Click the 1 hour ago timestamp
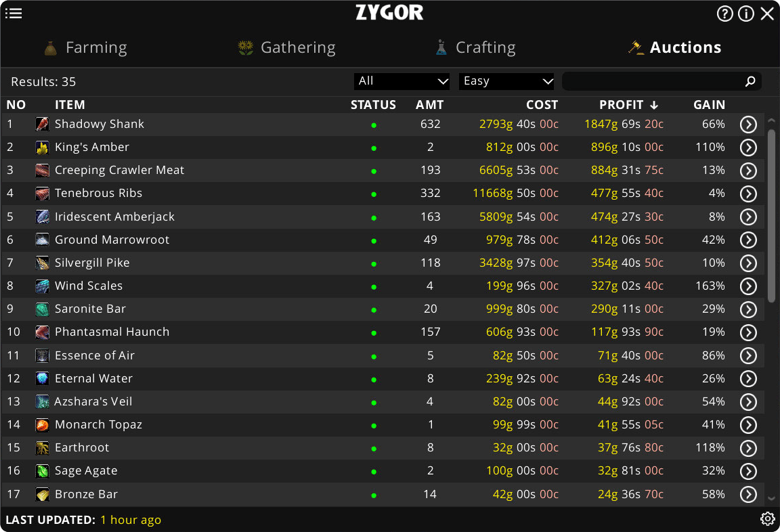780x532 pixels. click(131, 520)
